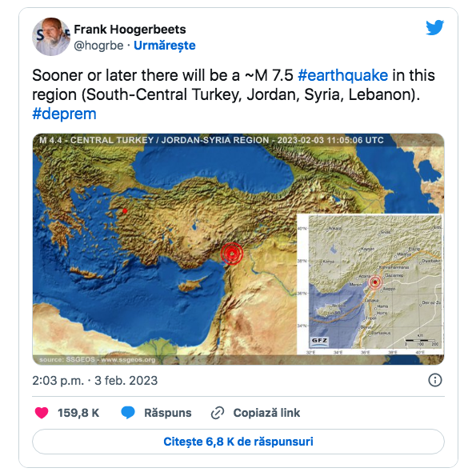The width and height of the screenshot is (476, 476).
Task: Click the Răspuns reply label
Action: click(167, 413)
